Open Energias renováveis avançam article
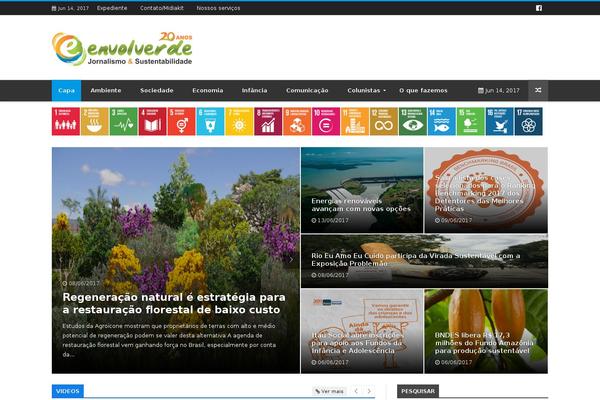 [x=361, y=205]
